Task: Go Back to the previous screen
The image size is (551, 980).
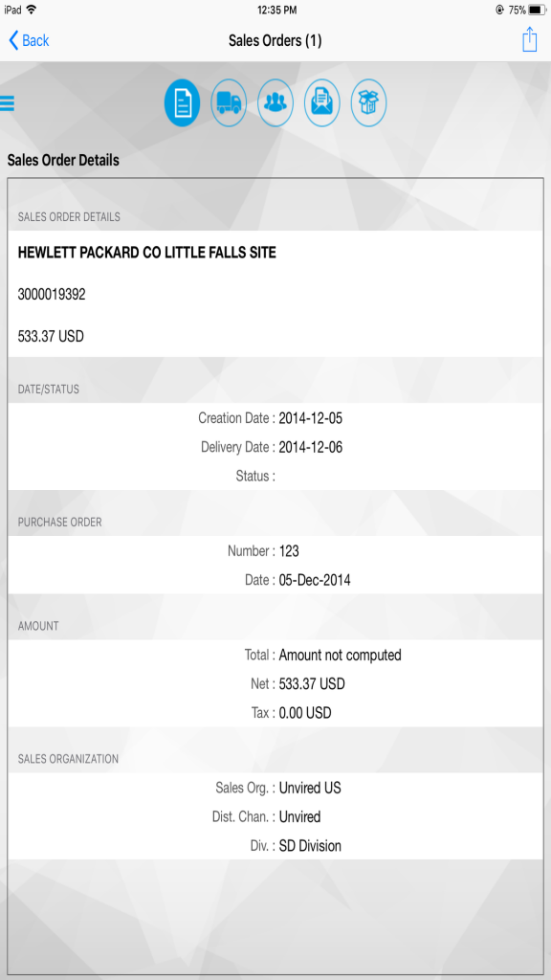Action: coord(29,40)
